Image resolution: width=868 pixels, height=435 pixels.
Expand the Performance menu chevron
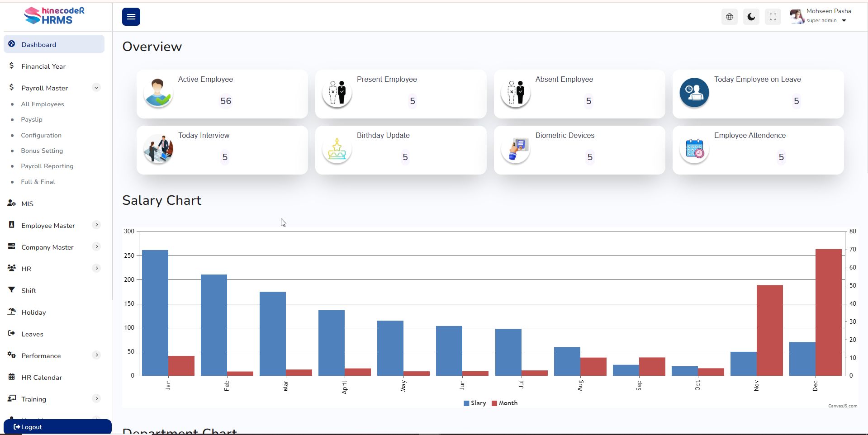click(96, 355)
